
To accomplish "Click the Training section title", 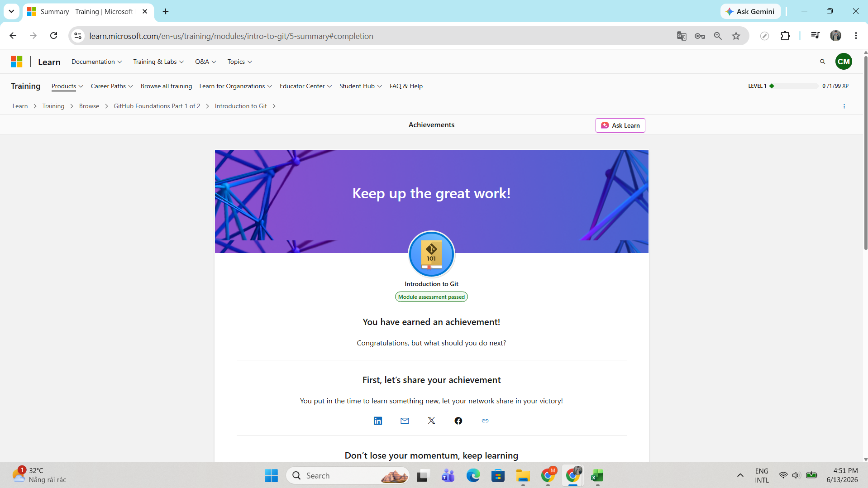I will (26, 86).
